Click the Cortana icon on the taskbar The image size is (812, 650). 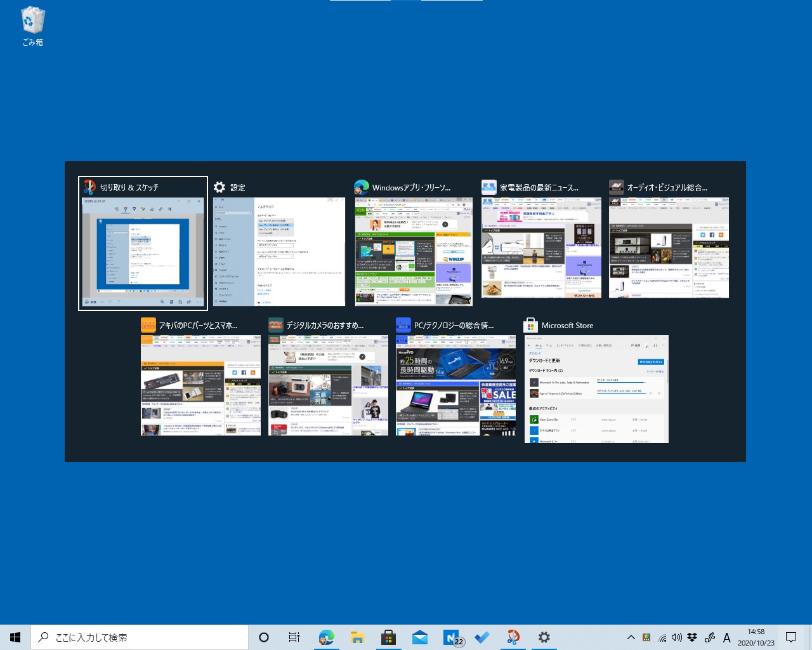[x=263, y=637]
